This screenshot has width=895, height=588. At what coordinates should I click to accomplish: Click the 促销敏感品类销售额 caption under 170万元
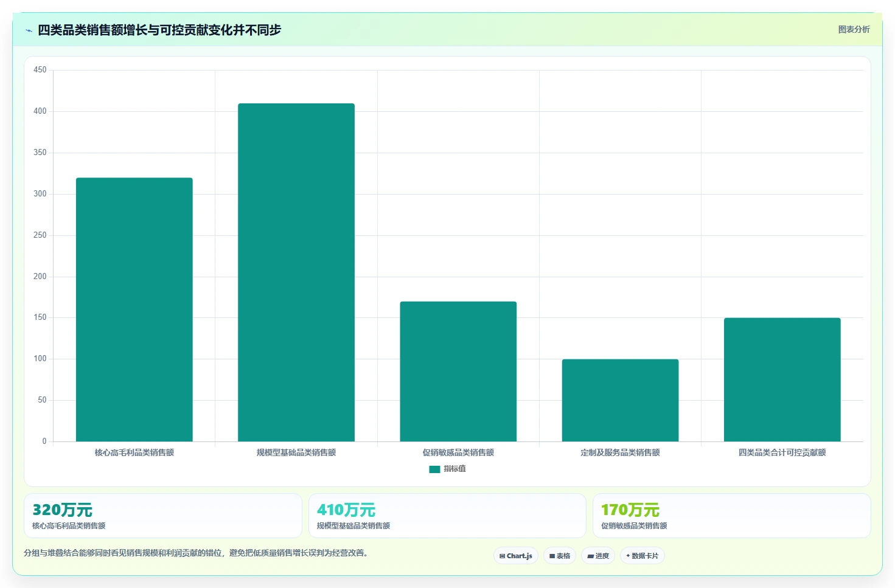[634, 526]
